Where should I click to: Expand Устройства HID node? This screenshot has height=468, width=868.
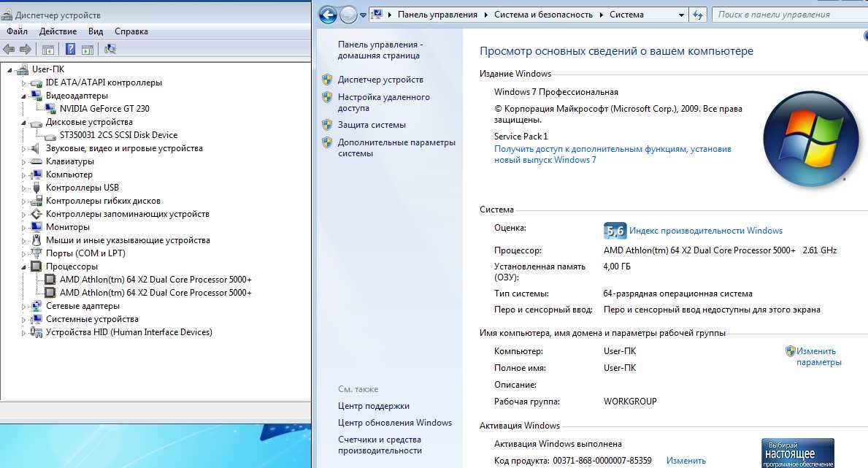point(24,333)
